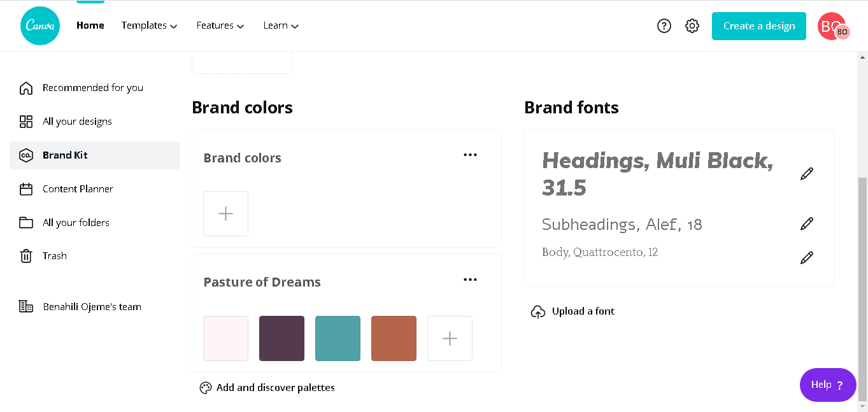Viewport: 868px width, 412px height.
Task: Expand the Templates dropdown menu
Action: coord(149,26)
